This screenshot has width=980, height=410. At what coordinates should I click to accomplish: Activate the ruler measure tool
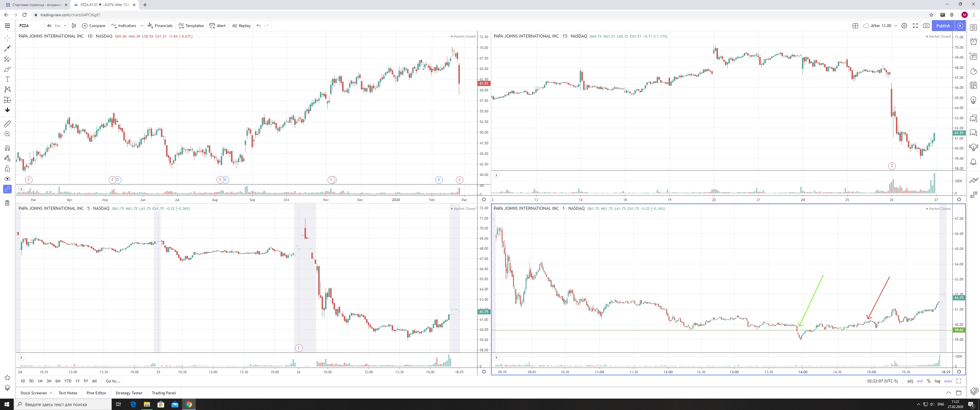[7, 124]
